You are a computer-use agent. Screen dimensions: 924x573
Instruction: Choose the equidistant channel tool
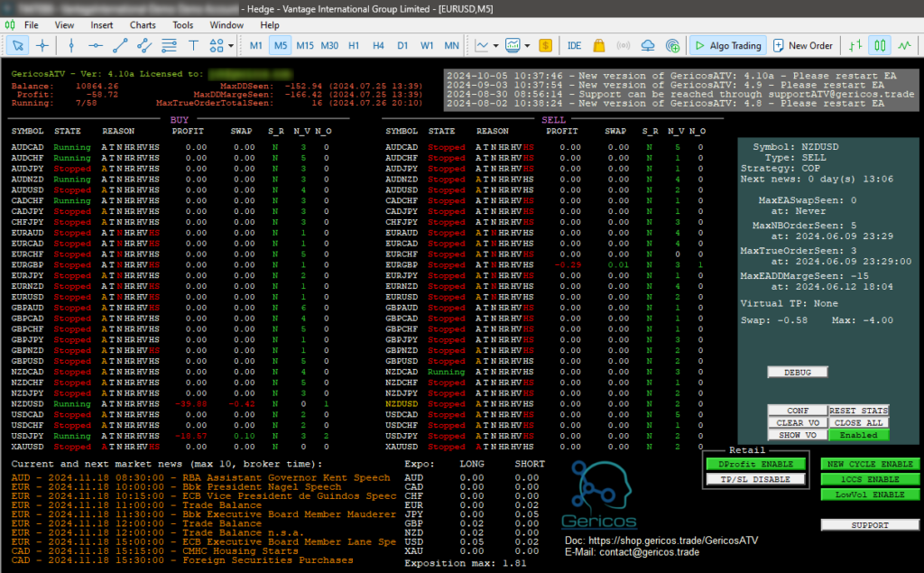pyautogui.click(x=144, y=45)
